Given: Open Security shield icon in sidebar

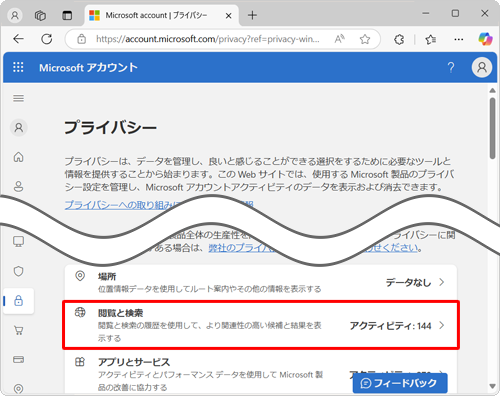Looking at the screenshot, I should pos(19,271).
